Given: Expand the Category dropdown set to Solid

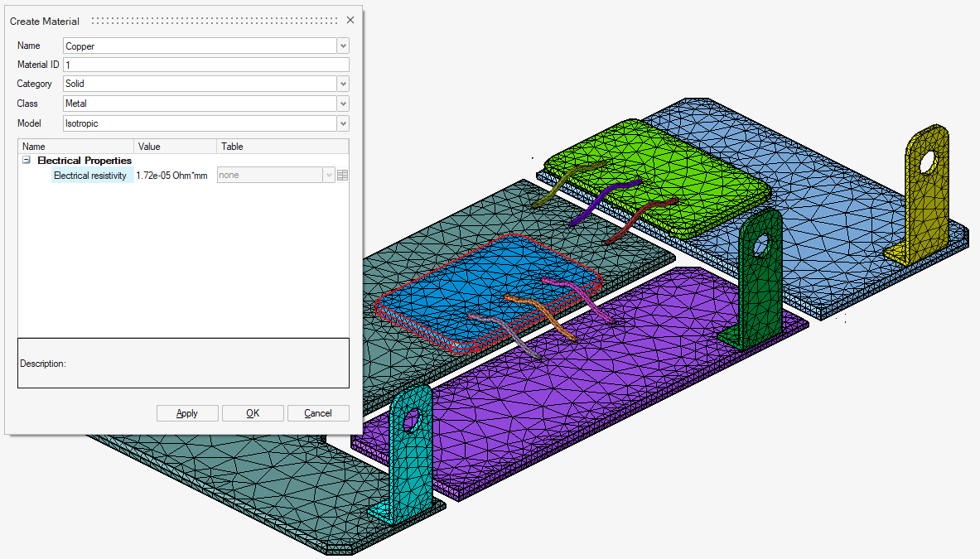Looking at the screenshot, I should point(343,84).
